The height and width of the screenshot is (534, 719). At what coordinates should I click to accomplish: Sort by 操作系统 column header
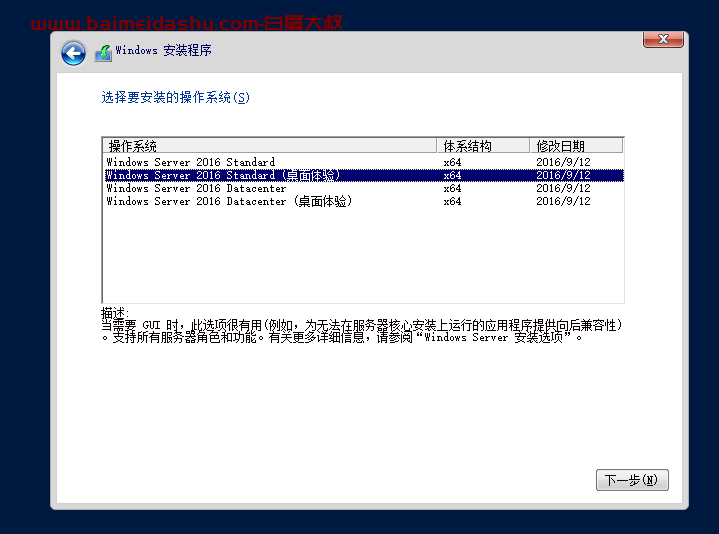click(270, 146)
